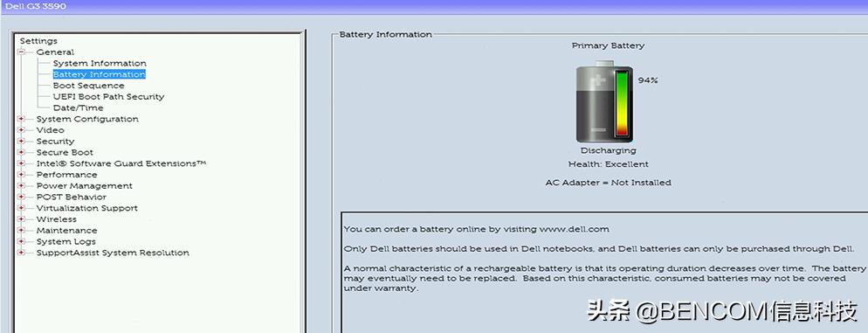Expand the Video settings node
Viewport: 868px width, 333px height.
(x=22, y=129)
